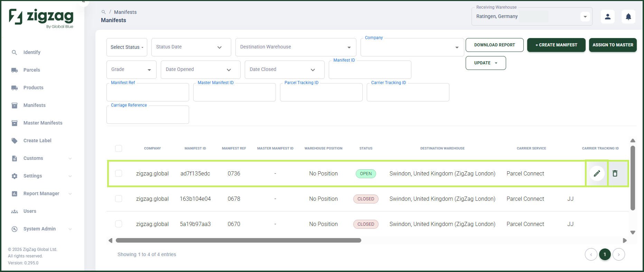This screenshot has width=644, height=272.
Task: Edit manifest ad7f135edc with pencil icon
Action: [x=597, y=173]
